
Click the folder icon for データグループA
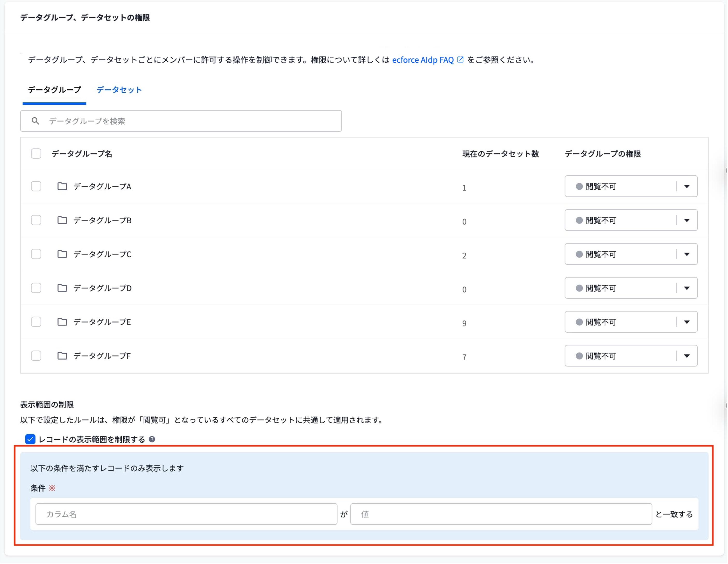click(x=62, y=186)
